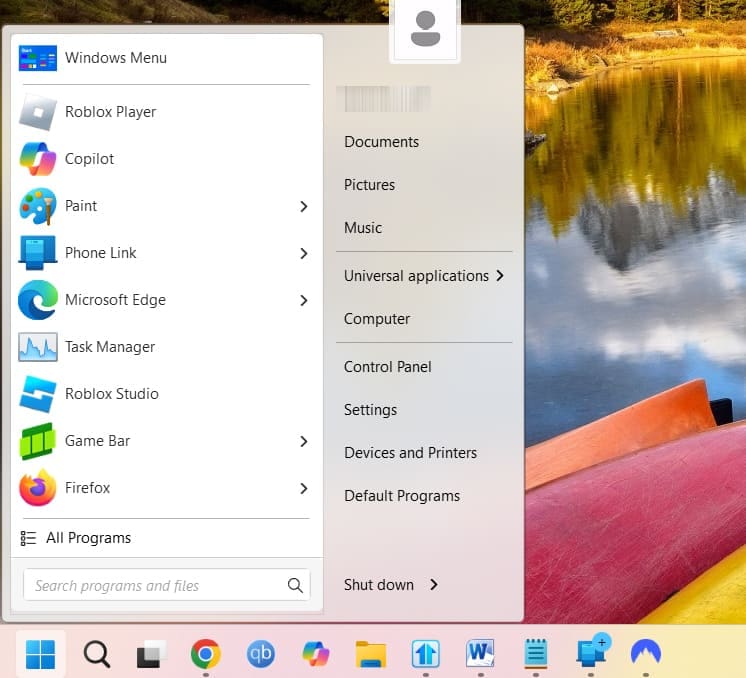
Task: Open the Shut down options arrow
Action: [x=434, y=585]
